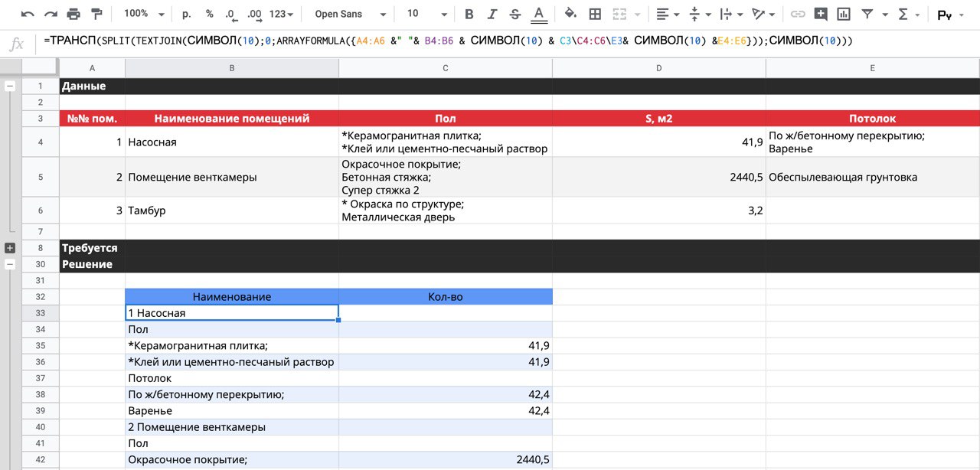The width and height of the screenshot is (980, 470).
Task: Click the select-all corner box
Action: 41,69
